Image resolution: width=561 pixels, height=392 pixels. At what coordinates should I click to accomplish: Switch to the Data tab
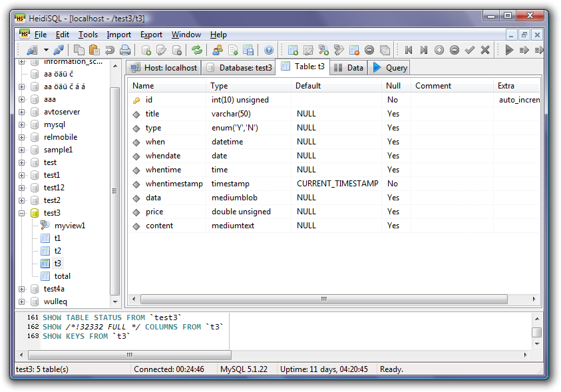pyautogui.click(x=348, y=67)
